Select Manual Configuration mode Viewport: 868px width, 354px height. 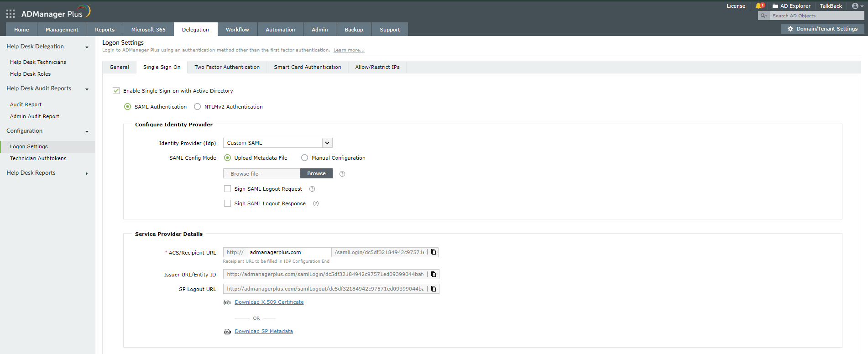pos(305,158)
